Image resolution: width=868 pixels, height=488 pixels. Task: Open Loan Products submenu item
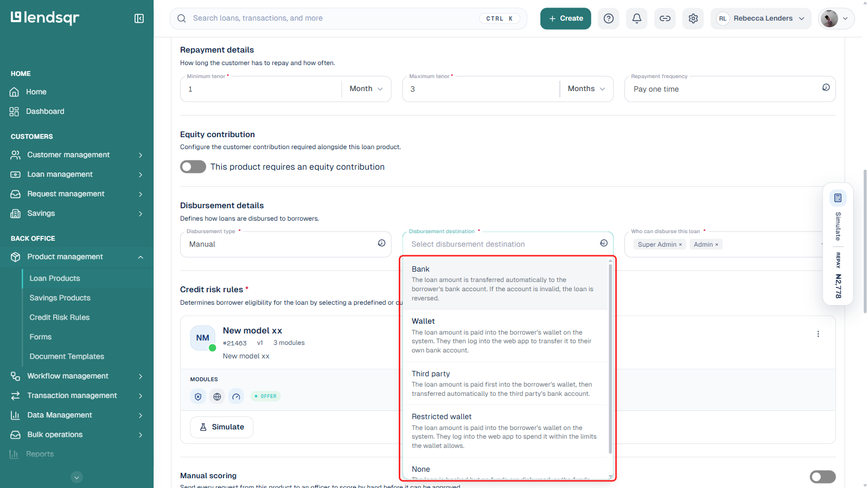(x=55, y=279)
